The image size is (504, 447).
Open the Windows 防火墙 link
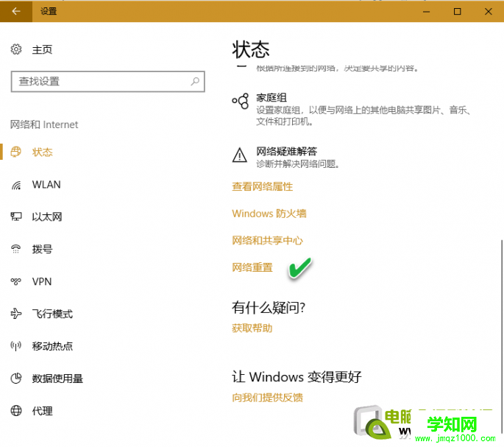coord(269,214)
